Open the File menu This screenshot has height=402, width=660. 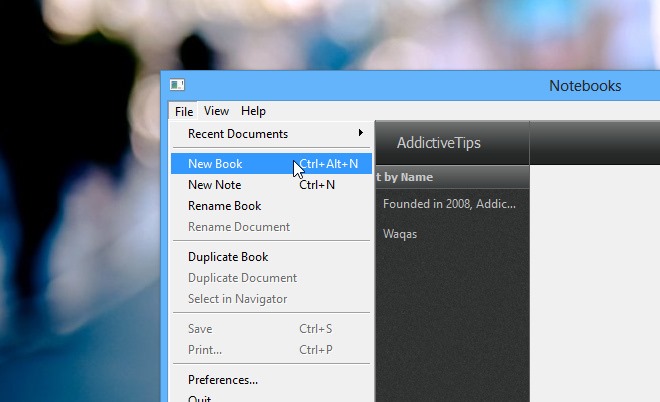coord(184,111)
